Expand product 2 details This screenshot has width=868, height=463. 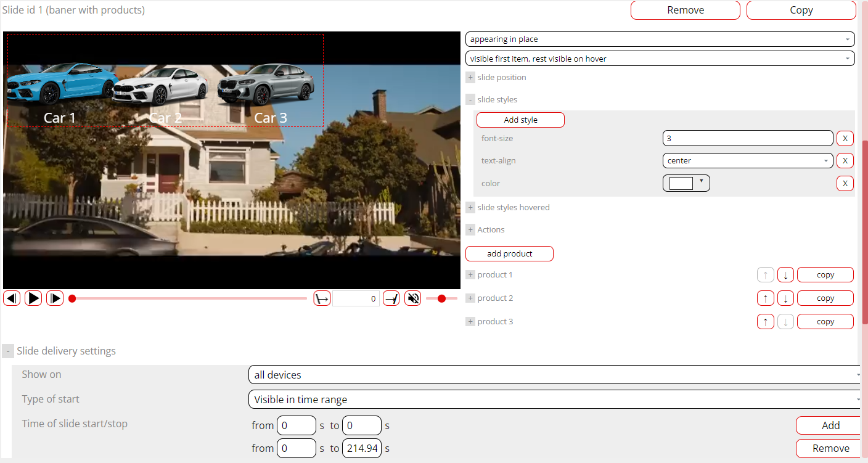(470, 298)
